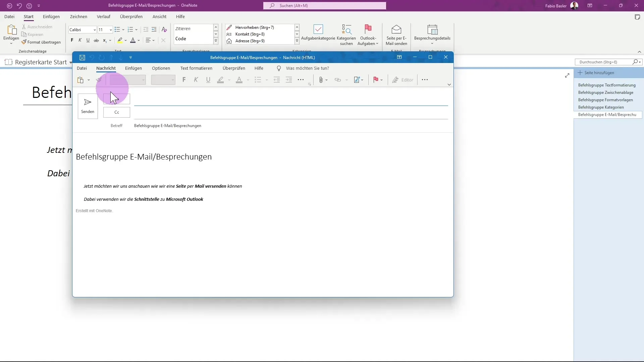Toggle italic formatting in the message toolbar
The width and height of the screenshot is (644, 362).
pos(196,80)
